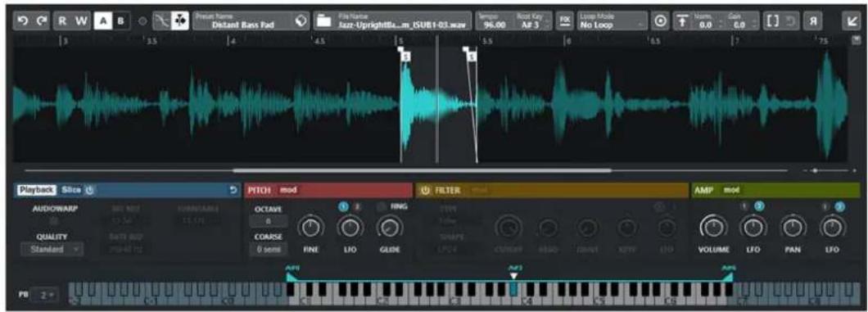Revert to full sample icon
The width and height of the screenshot is (868, 312).
(790, 21)
